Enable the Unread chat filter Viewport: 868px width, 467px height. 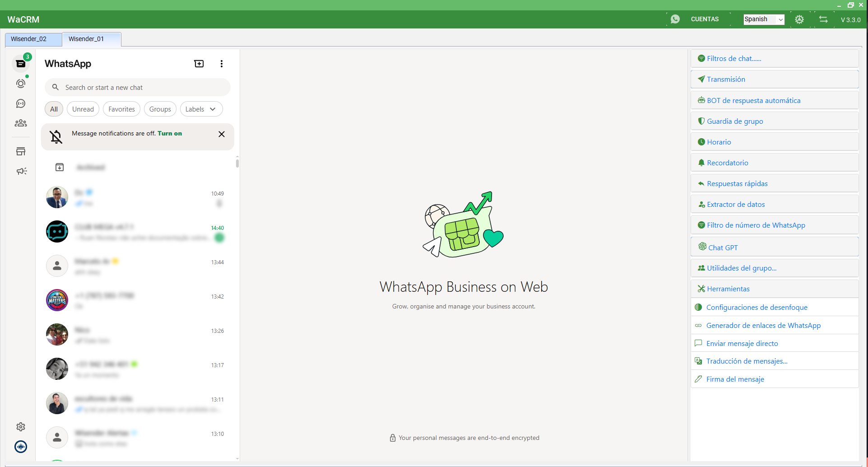(x=83, y=109)
